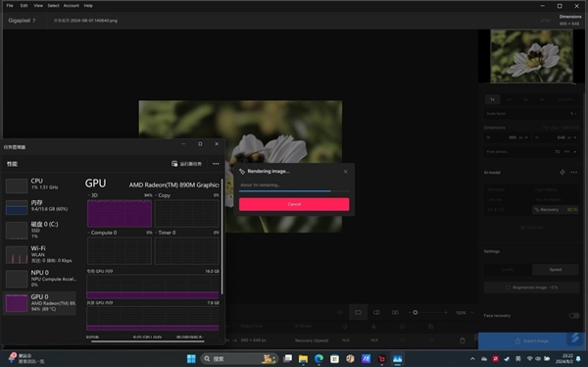Screen dimensions: 588x367
Task: Open File Explorer from the taskbar
Action: [x=303, y=359]
